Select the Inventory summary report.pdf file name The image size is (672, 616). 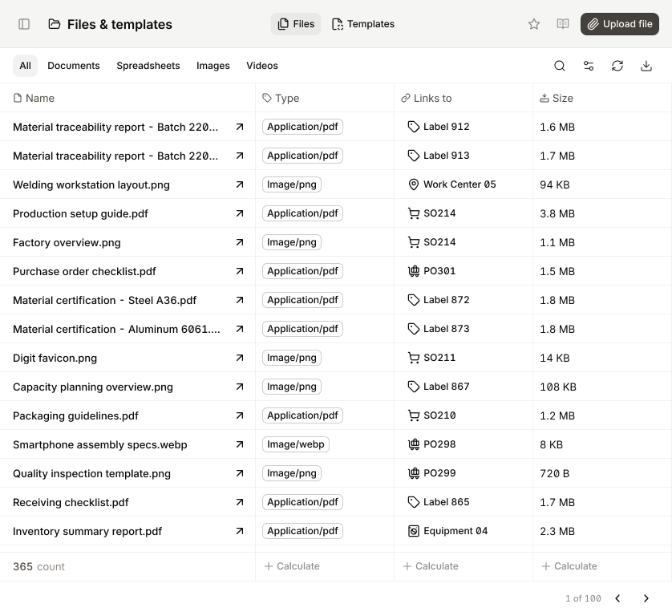tap(87, 531)
